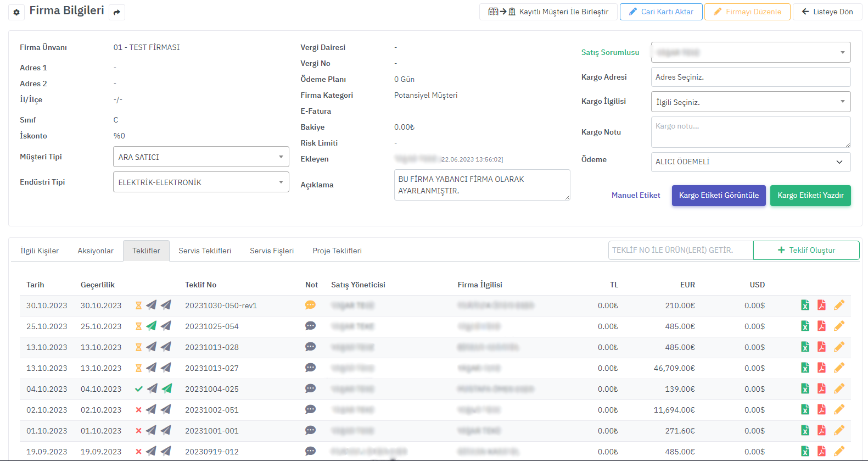This screenshot has height=461, width=868.
Task: Open note bubble for offer 20231030-050-rev1
Action: [x=310, y=306]
